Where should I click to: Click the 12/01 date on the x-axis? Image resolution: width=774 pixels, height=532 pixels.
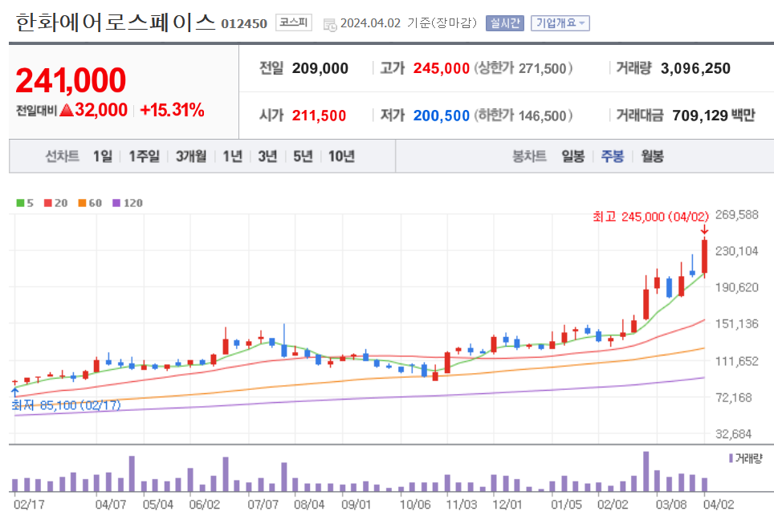[x=507, y=505]
